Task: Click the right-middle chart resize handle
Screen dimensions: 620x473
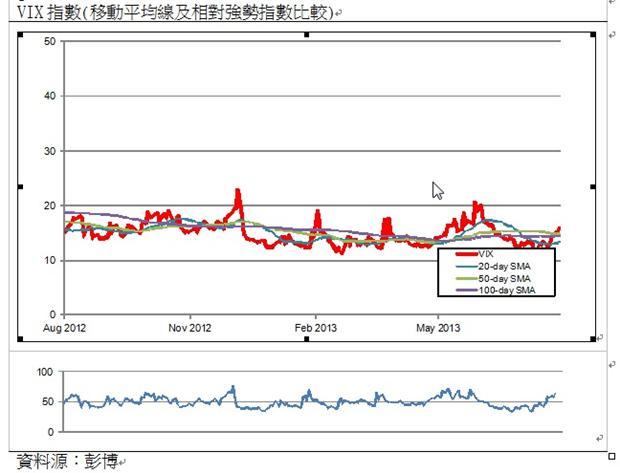Action: click(596, 187)
